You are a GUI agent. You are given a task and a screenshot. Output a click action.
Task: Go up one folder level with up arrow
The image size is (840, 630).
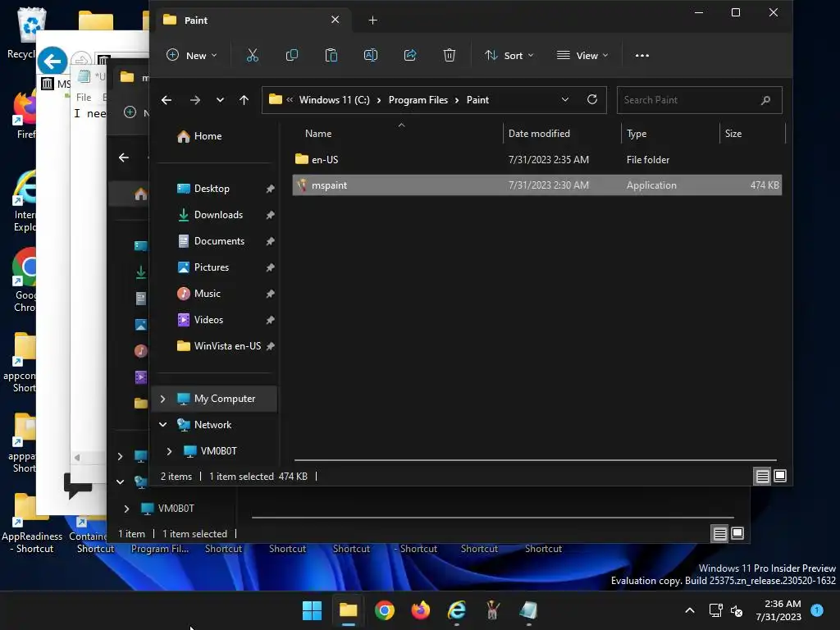(244, 100)
